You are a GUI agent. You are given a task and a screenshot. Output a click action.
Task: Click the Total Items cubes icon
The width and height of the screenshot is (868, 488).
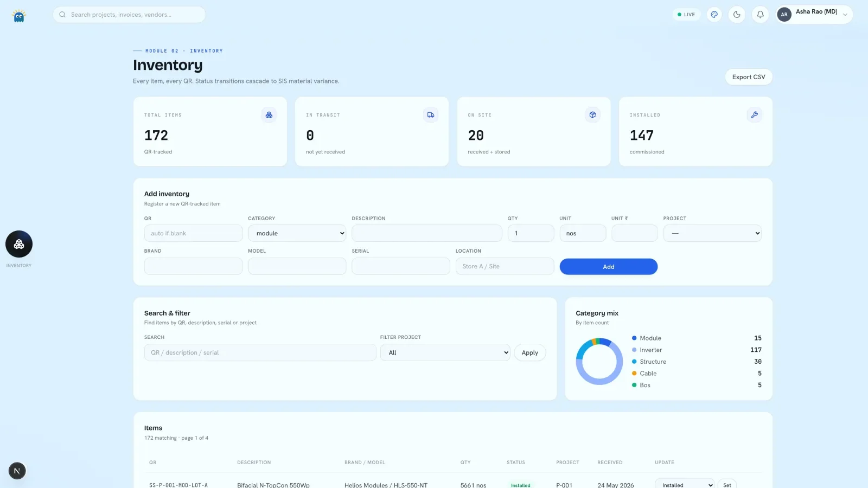[x=269, y=115]
